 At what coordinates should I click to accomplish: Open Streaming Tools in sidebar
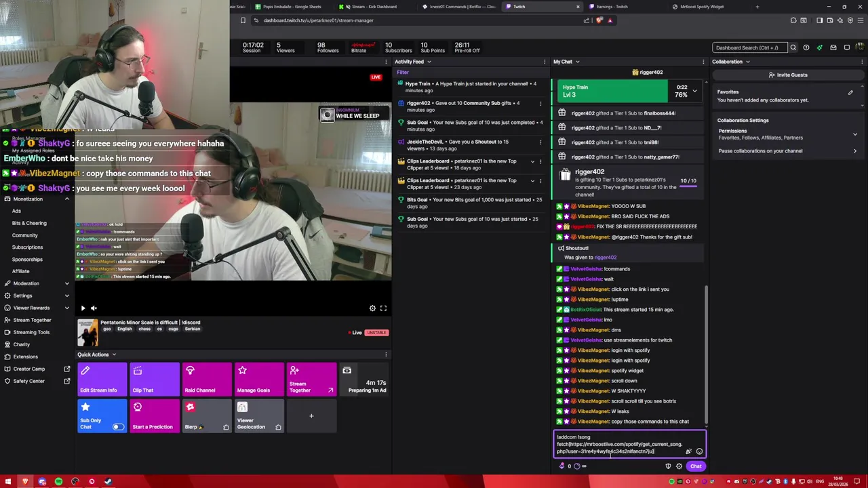tap(31, 332)
